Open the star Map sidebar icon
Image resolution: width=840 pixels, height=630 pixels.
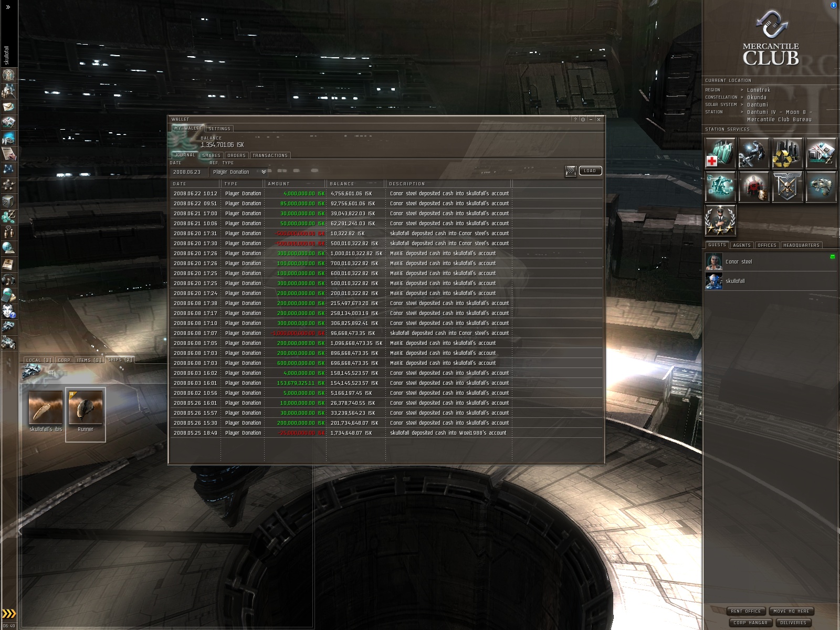tap(8, 169)
